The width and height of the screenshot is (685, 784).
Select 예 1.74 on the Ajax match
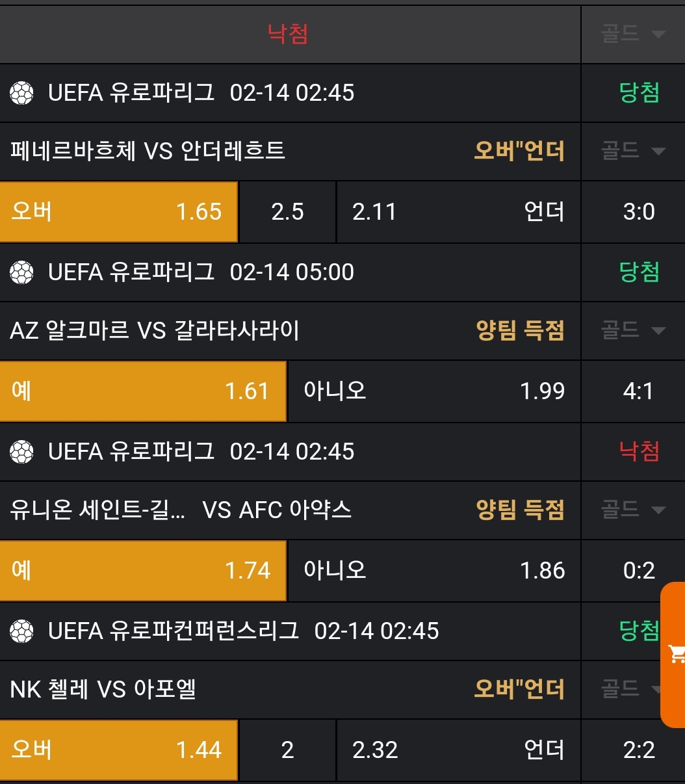[x=142, y=571]
